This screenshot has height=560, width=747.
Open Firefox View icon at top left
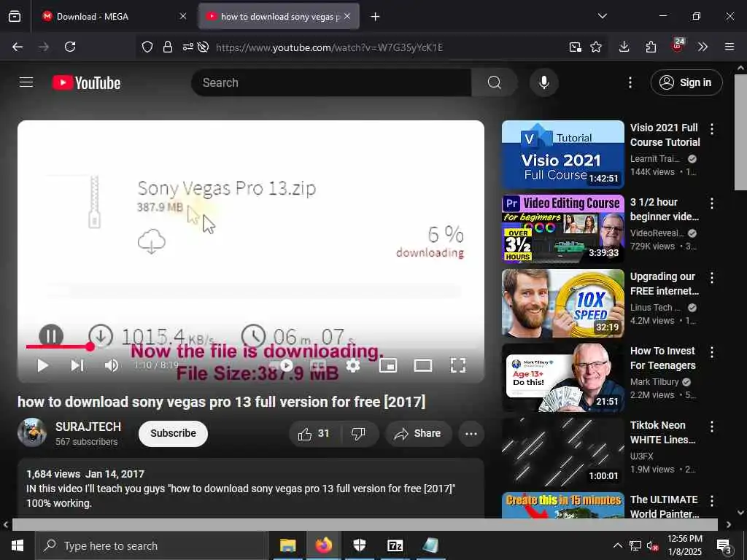click(x=15, y=17)
